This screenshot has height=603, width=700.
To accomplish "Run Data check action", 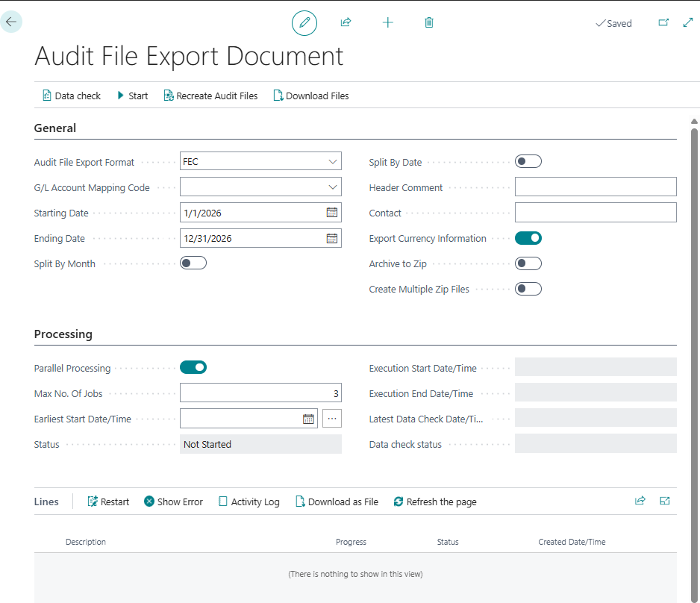I will point(72,96).
